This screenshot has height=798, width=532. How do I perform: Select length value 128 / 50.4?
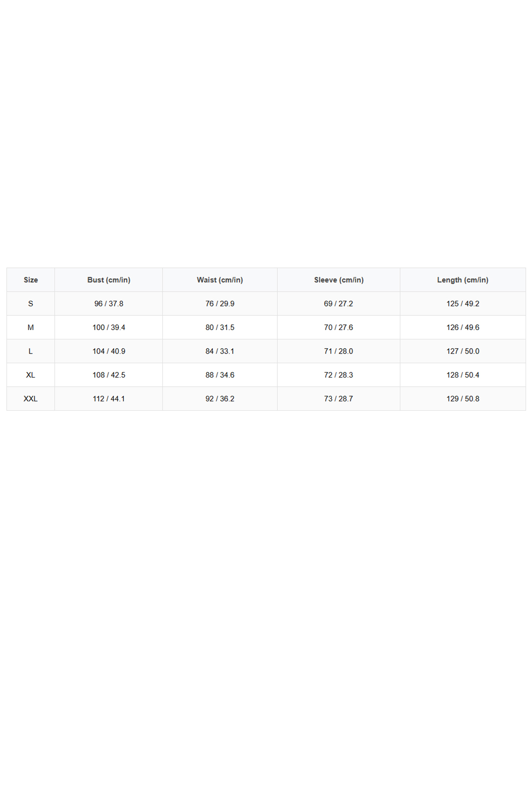(x=463, y=375)
